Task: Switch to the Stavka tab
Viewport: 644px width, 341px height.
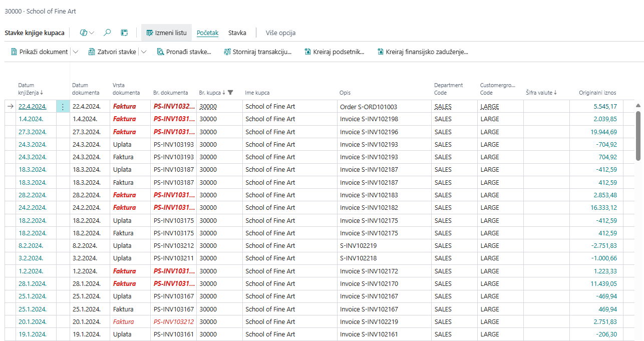Action: coord(237,33)
